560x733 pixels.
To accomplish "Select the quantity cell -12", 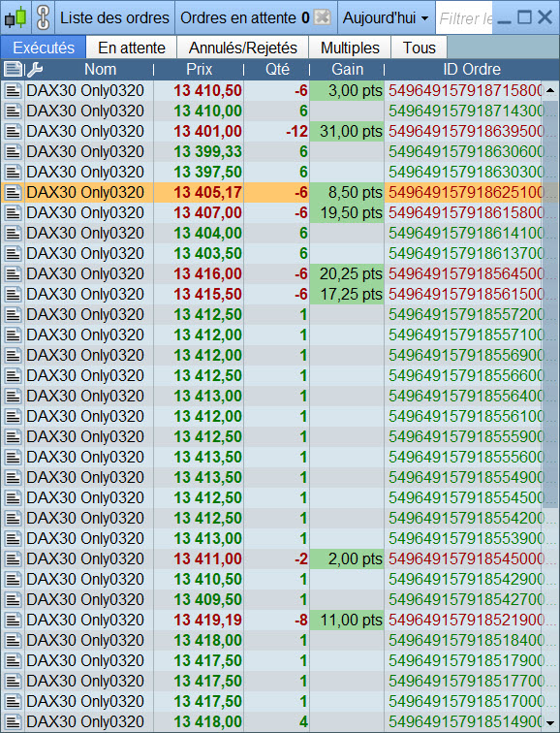I will 276,131.
